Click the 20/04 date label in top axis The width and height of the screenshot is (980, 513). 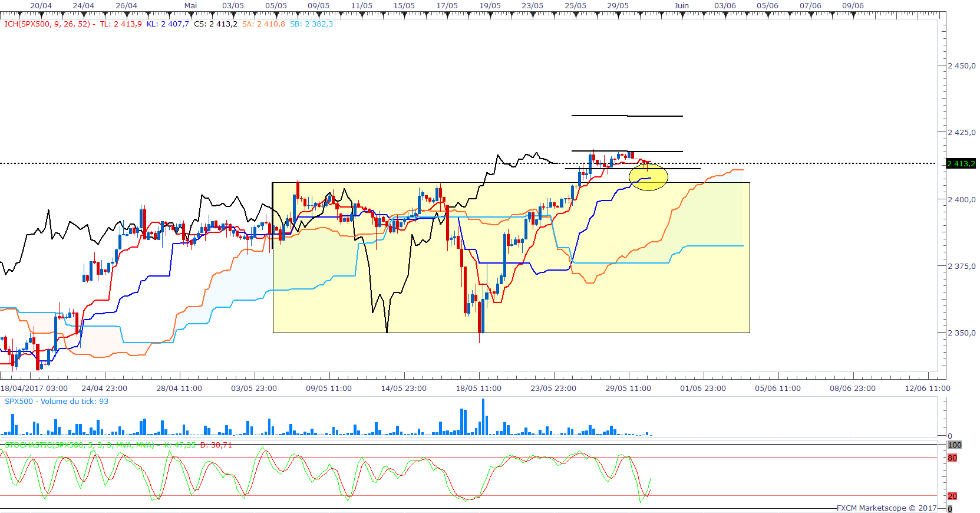41,6
